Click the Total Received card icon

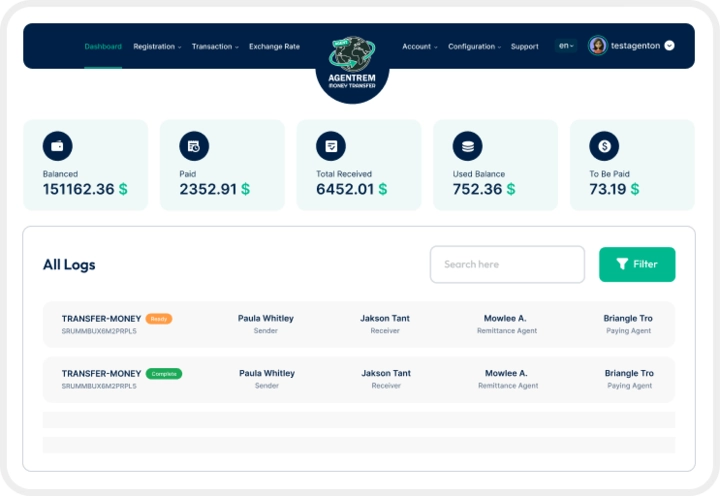coord(331,146)
